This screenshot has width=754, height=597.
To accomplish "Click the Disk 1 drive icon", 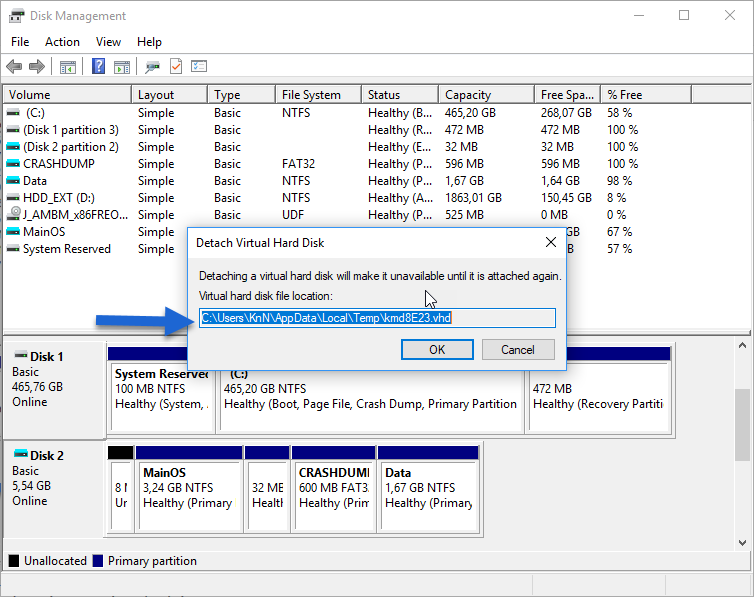I will coord(21,356).
